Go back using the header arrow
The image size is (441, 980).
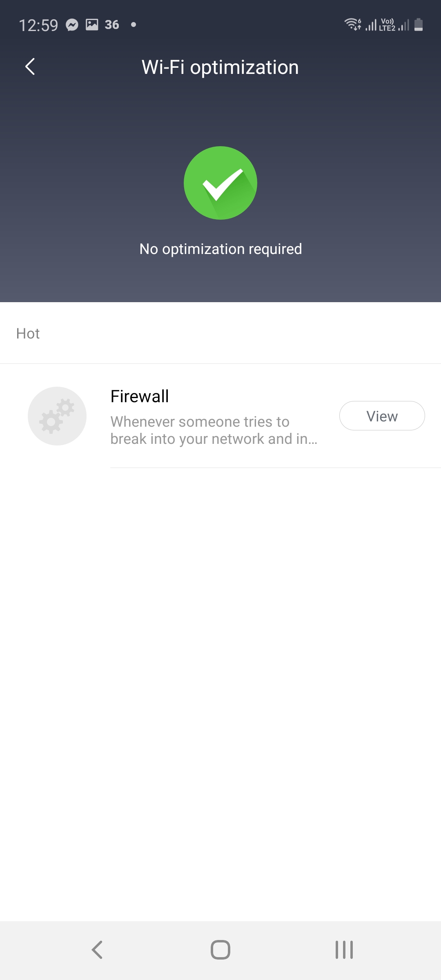[x=30, y=67]
